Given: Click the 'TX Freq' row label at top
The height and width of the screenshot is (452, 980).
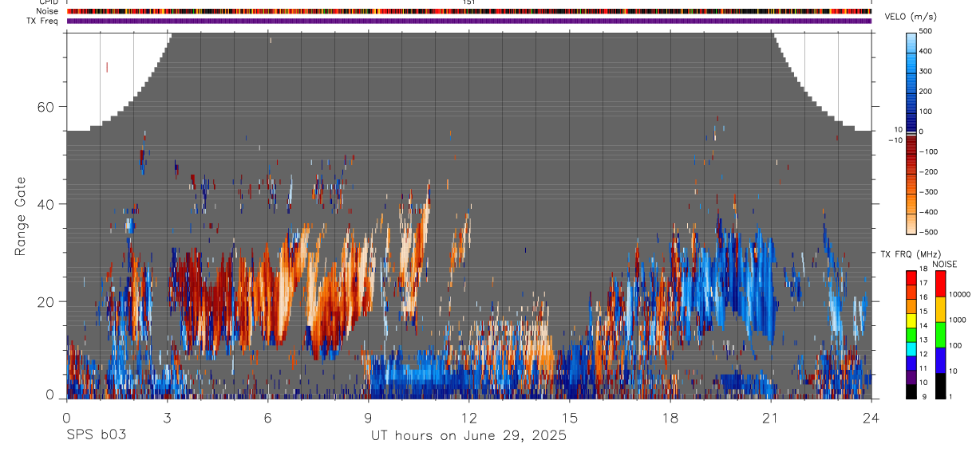Looking at the screenshot, I should pyautogui.click(x=43, y=21).
